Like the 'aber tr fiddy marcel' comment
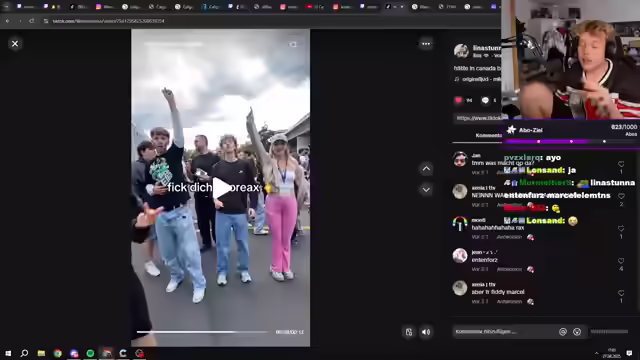This screenshot has height=360, width=640. pos(621,293)
